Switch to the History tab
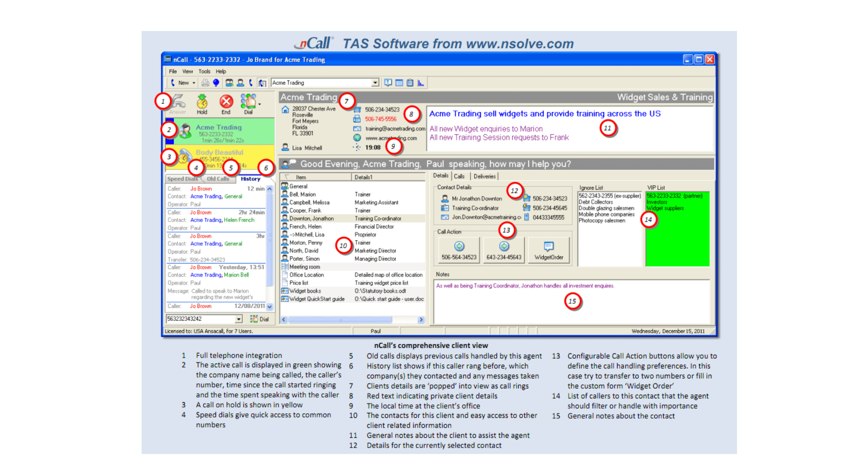The width and height of the screenshot is (868, 473). 250,179
